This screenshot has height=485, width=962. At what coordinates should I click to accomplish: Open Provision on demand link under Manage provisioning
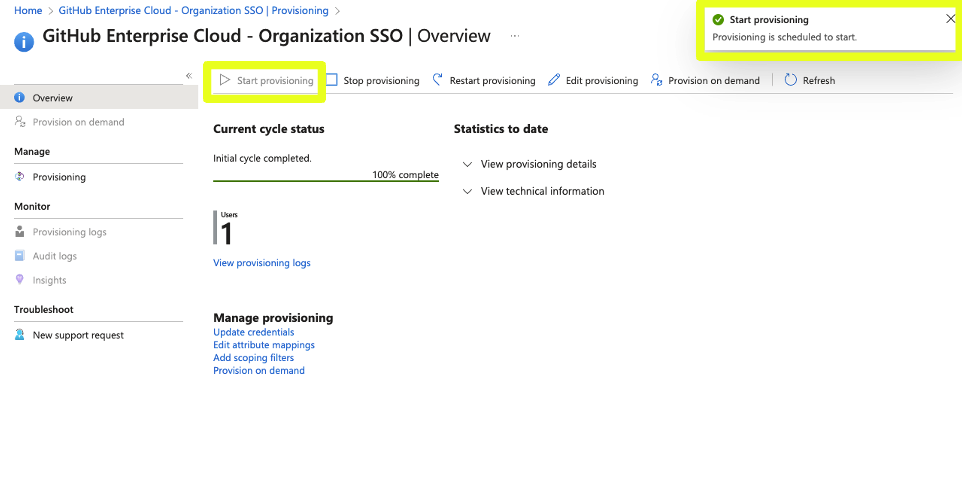(259, 370)
